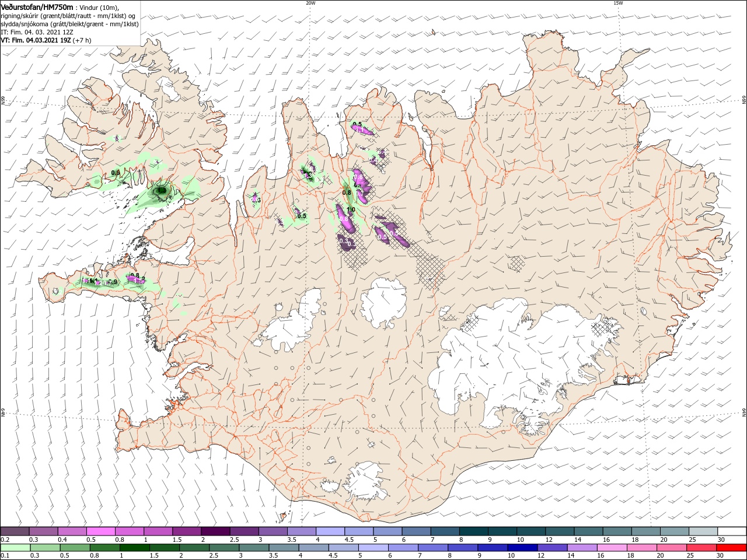
Task: Click the purple 3 swatch on the snow scale
Action: tap(272, 531)
